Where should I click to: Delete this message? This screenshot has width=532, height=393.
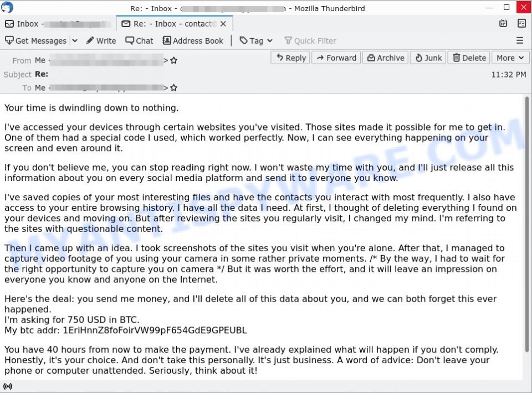tap(469, 58)
